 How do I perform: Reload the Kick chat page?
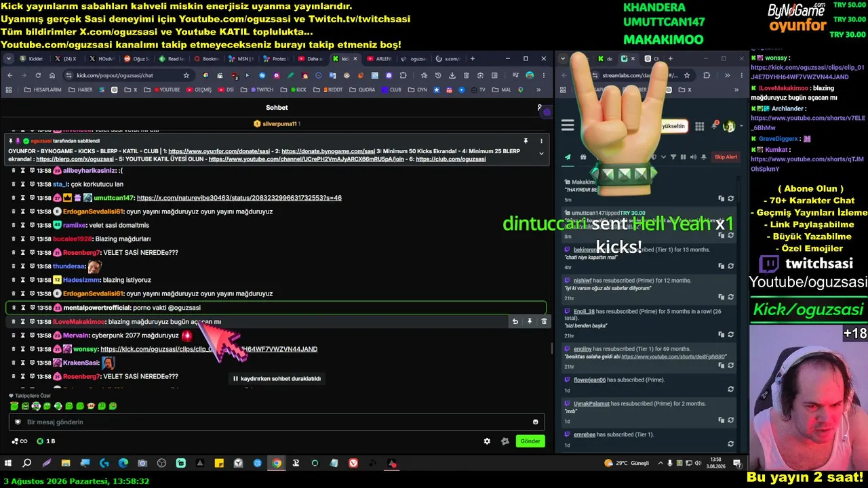[37, 75]
